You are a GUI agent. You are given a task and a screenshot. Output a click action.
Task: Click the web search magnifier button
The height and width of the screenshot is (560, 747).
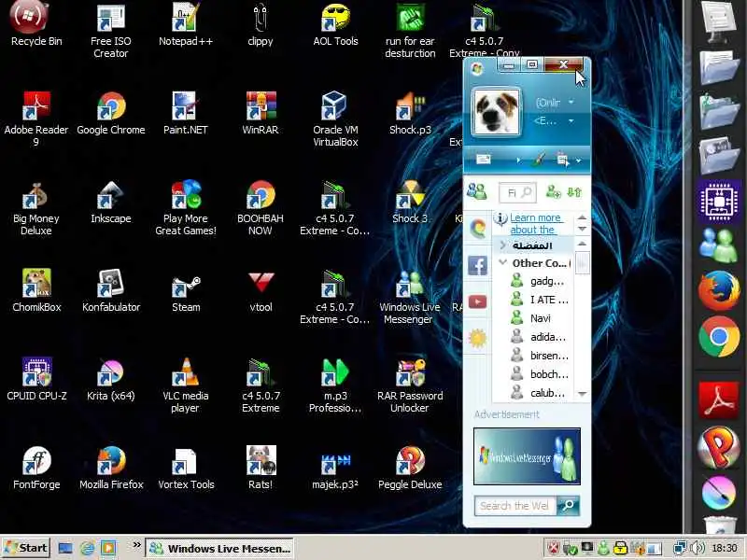point(568,506)
